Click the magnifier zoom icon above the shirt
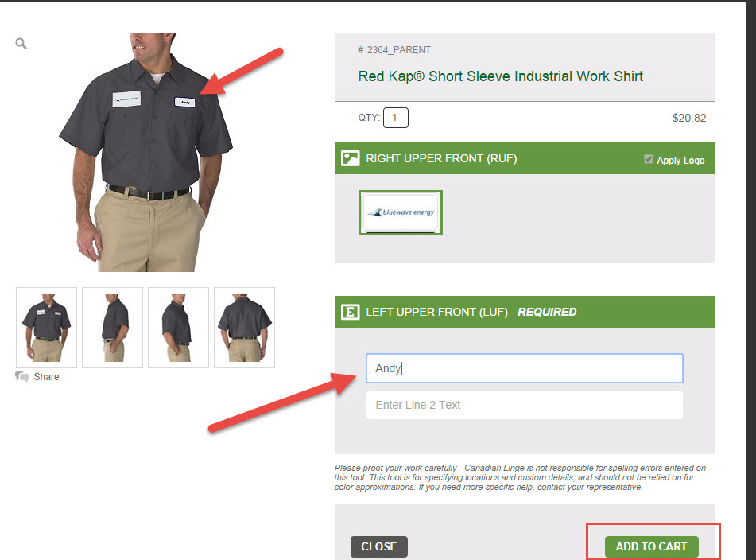The width and height of the screenshot is (756, 560). click(x=21, y=44)
